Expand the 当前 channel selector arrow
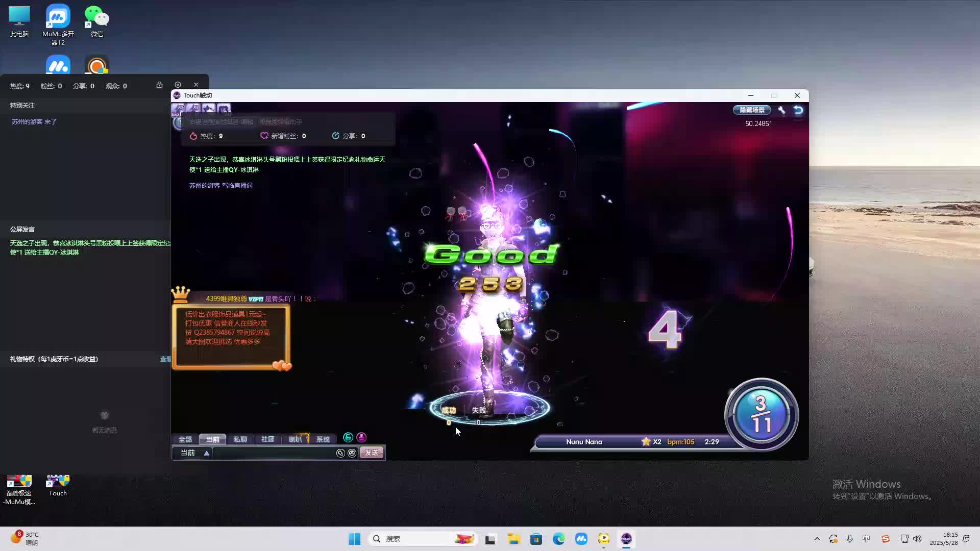 coord(207,453)
